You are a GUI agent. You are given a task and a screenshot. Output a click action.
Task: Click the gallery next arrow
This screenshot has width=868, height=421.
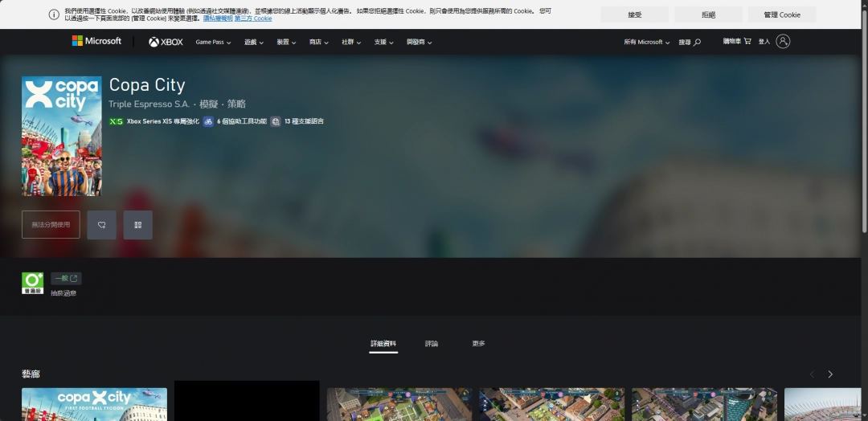(830, 374)
